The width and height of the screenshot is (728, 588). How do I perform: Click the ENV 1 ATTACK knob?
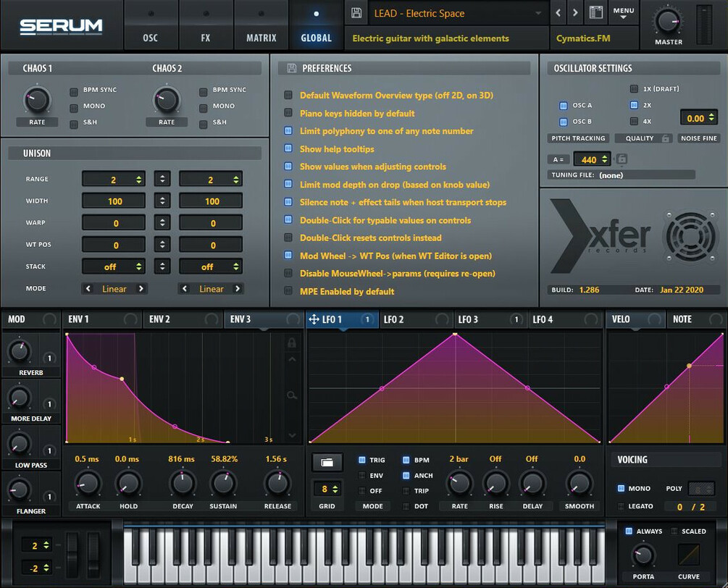87,483
